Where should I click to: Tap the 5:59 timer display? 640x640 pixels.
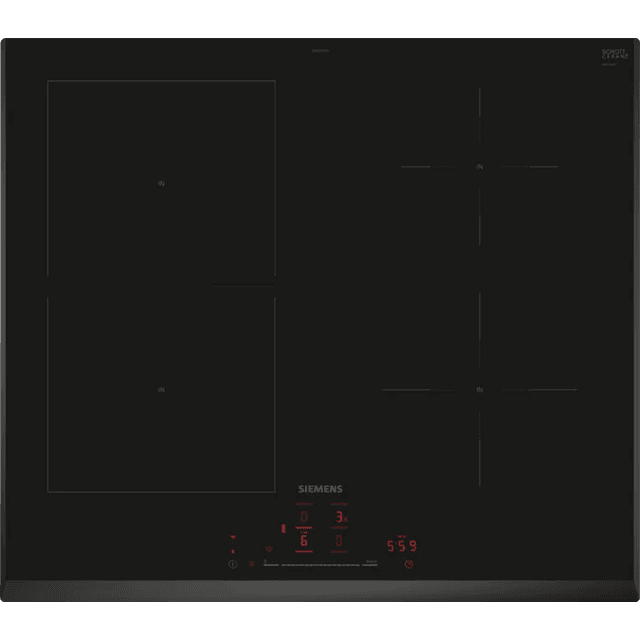point(401,546)
